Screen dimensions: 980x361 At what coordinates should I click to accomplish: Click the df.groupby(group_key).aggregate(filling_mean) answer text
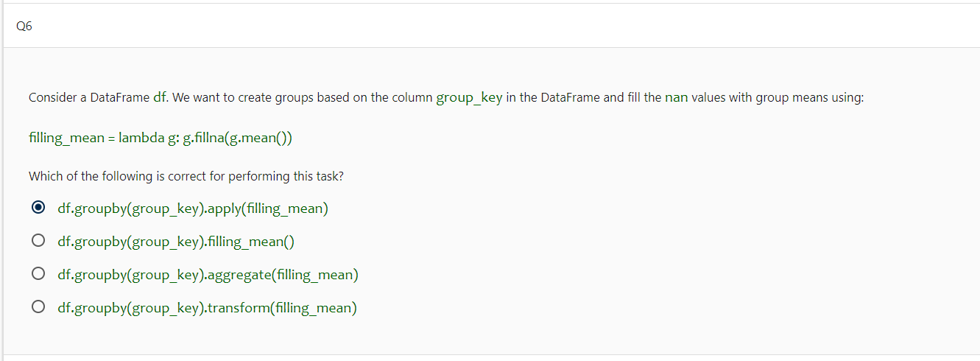208,275
